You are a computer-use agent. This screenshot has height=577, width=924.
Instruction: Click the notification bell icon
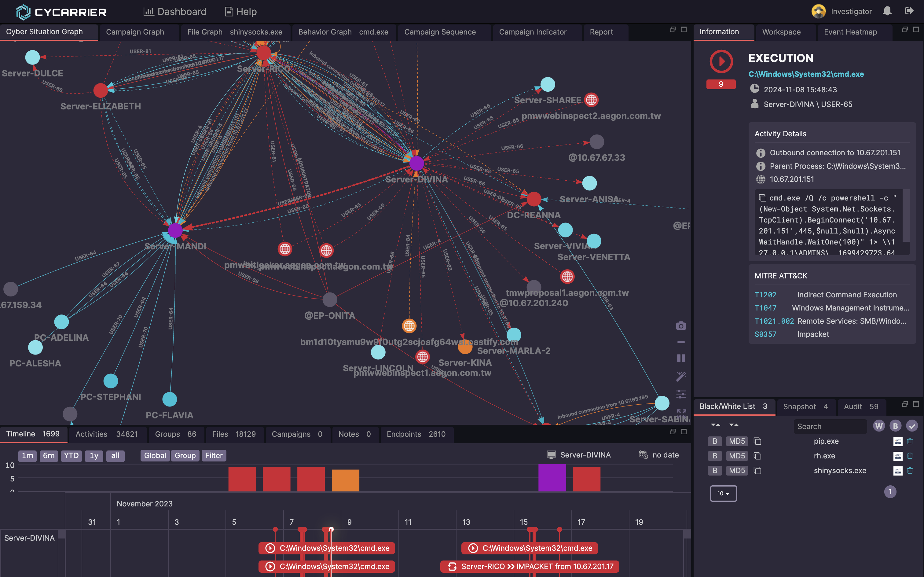[x=887, y=11]
